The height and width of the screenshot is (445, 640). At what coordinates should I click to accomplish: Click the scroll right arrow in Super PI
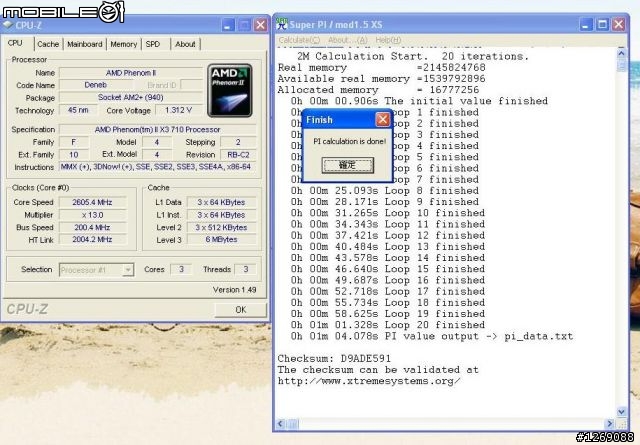tap(610, 424)
